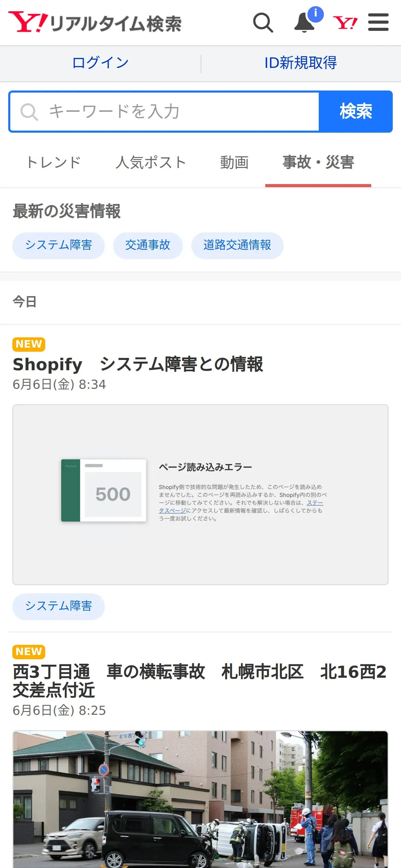
Task: View the overturned car accident photo
Action: coord(200,799)
